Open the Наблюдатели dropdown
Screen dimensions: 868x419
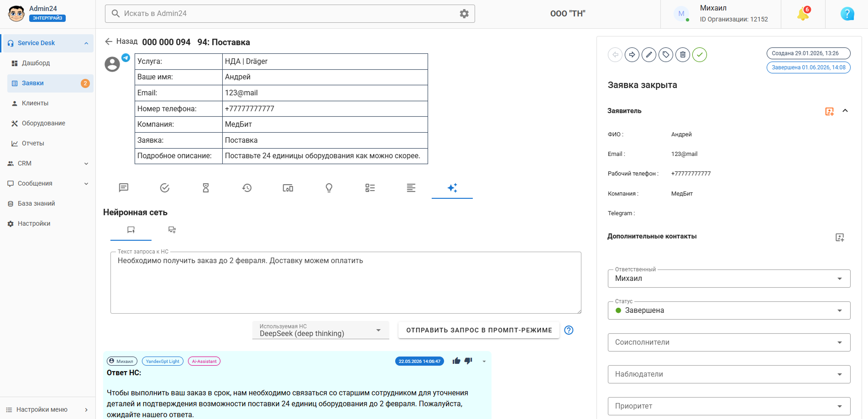point(729,374)
